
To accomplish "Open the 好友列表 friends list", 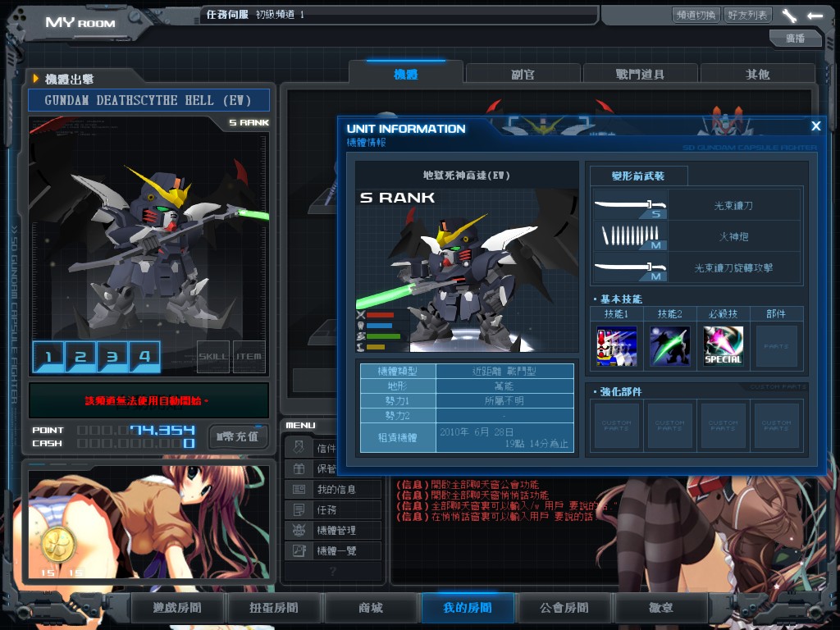I will tap(746, 15).
